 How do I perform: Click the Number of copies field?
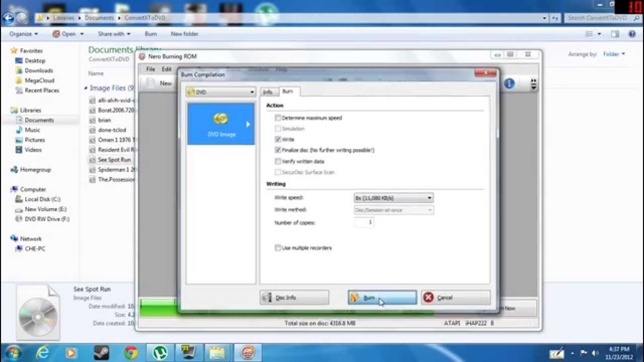(x=364, y=222)
